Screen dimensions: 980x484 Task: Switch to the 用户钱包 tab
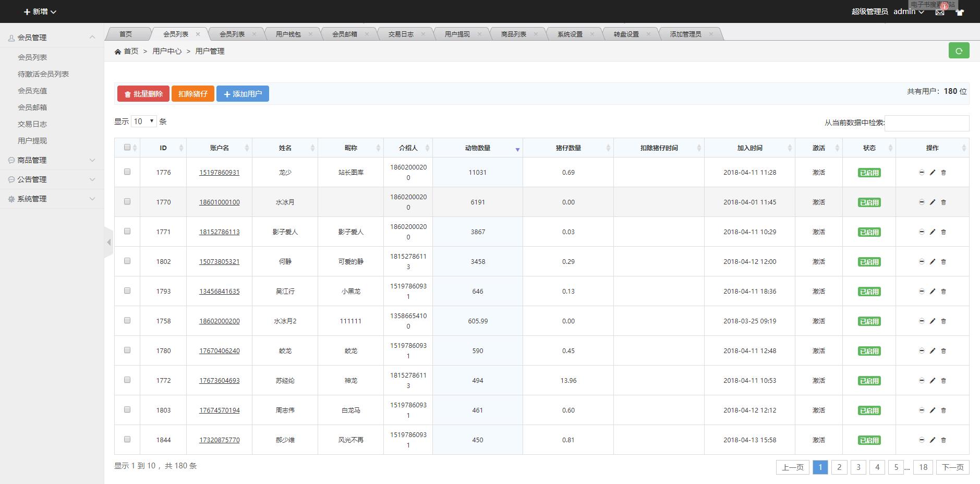(x=288, y=34)
